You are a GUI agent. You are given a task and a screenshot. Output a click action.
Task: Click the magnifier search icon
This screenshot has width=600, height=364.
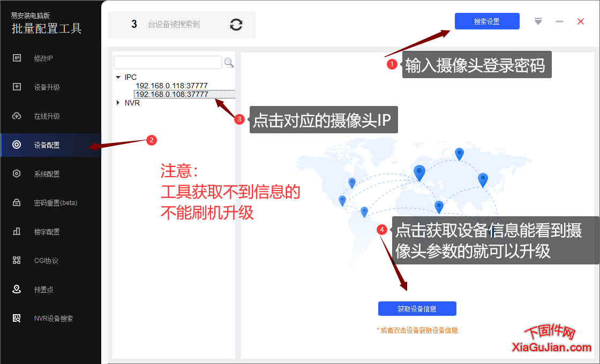point(229,62)
